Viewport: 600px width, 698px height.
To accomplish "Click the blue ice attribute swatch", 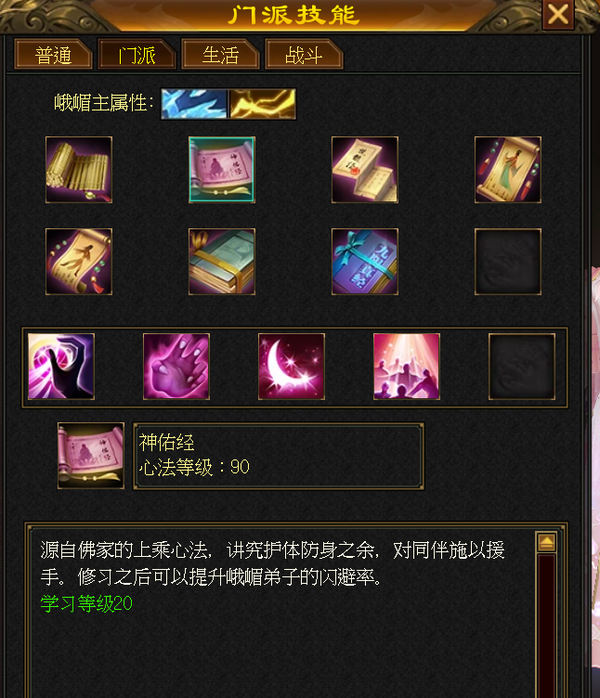I will click(195, 104).
